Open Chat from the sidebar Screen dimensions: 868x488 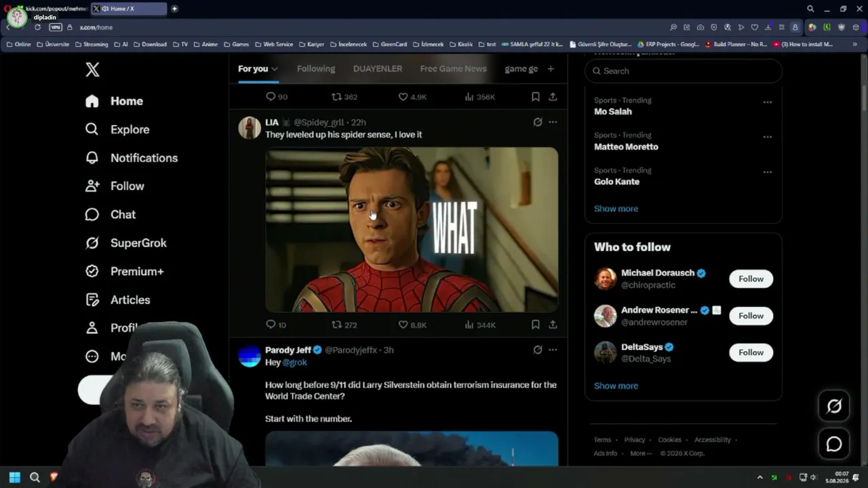click(x=111, y=215)
